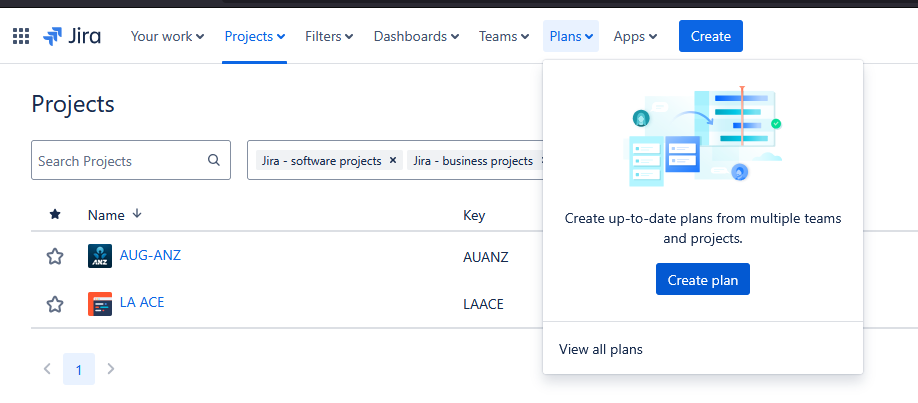Click the Create button
The width and height of the screenshot is (918, 403).
click(x=711, y=36)
